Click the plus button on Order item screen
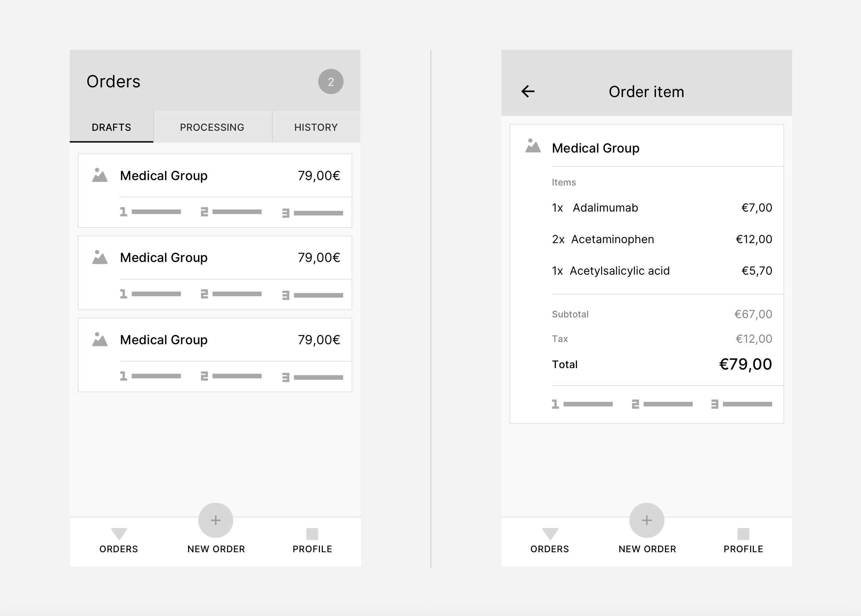This screenshot has width=861, height=616. 646,520
